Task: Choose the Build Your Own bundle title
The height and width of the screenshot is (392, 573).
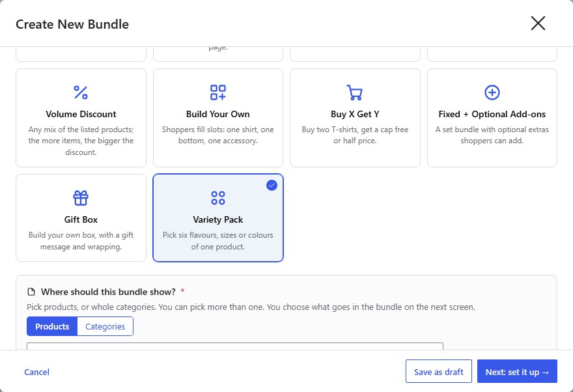Action: coord(217,114)
